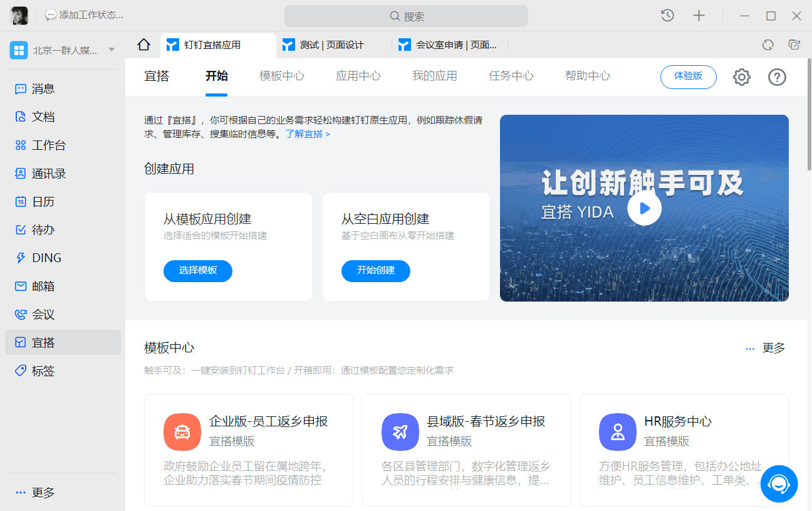This screenshot has height=511, width=812.
Task: Open the 应用中心 navigation tab
Action: [358, 76]
